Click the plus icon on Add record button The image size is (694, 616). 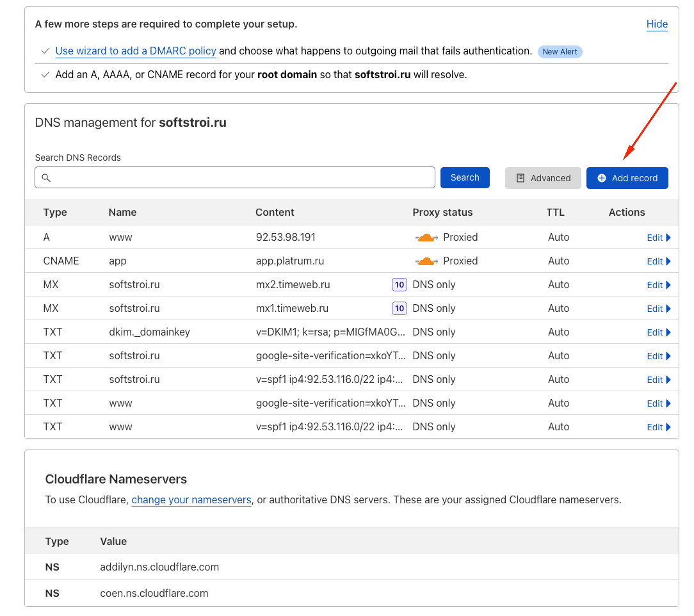pyautogui.click(x=602, y=178)
